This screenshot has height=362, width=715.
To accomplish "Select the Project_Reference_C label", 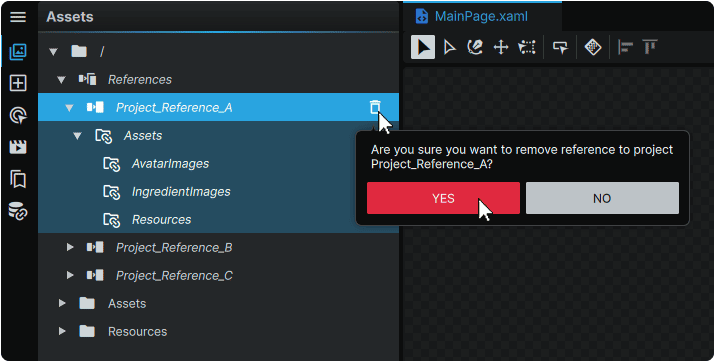I will [174, 276].
